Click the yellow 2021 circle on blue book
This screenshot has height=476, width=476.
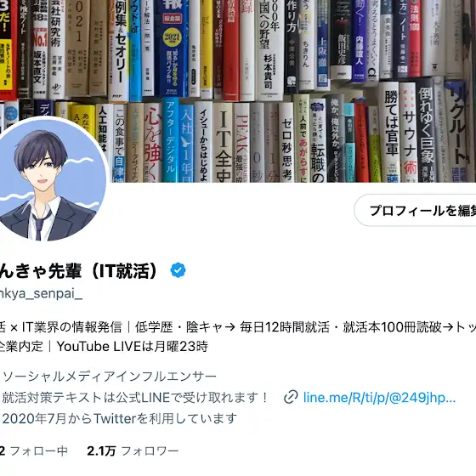pyautogui.click(x=172, y=37)
